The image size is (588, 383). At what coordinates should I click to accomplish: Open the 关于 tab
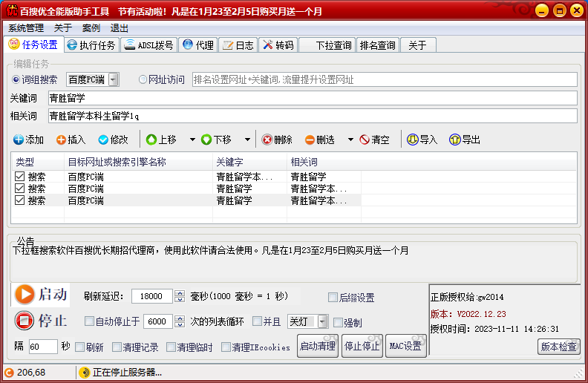coord(418,45)
